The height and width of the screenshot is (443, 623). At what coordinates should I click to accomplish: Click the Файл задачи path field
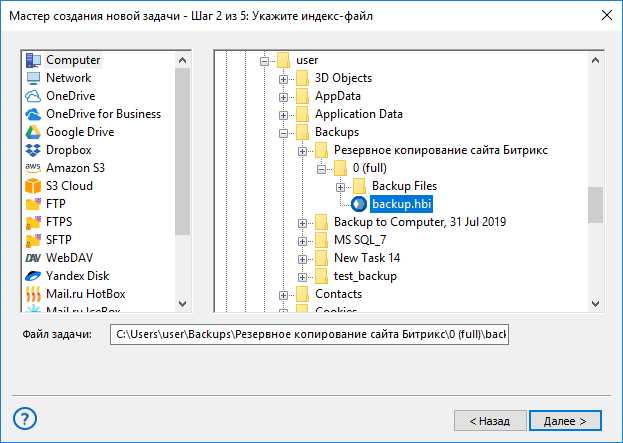(310, 335)
